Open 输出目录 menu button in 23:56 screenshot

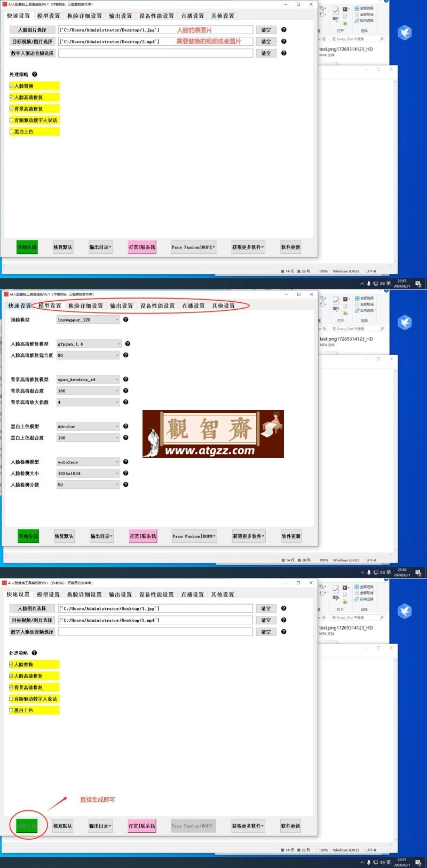point(101,536)
